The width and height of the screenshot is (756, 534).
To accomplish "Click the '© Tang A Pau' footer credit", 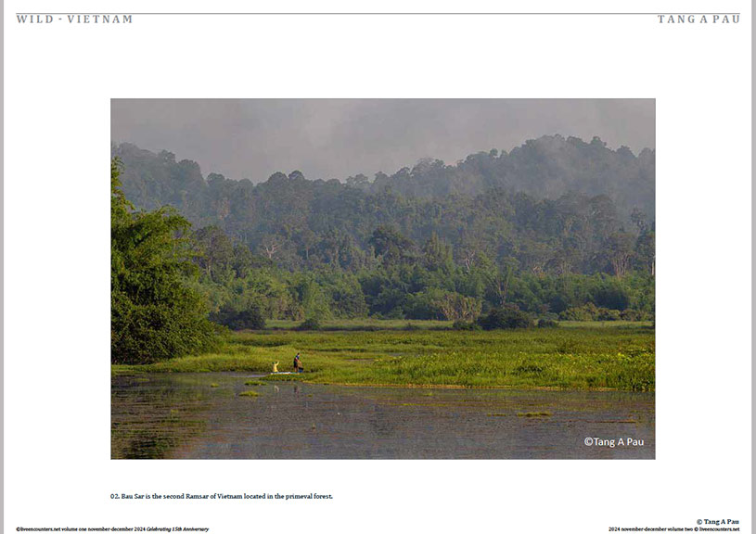I will click(717, 521).
